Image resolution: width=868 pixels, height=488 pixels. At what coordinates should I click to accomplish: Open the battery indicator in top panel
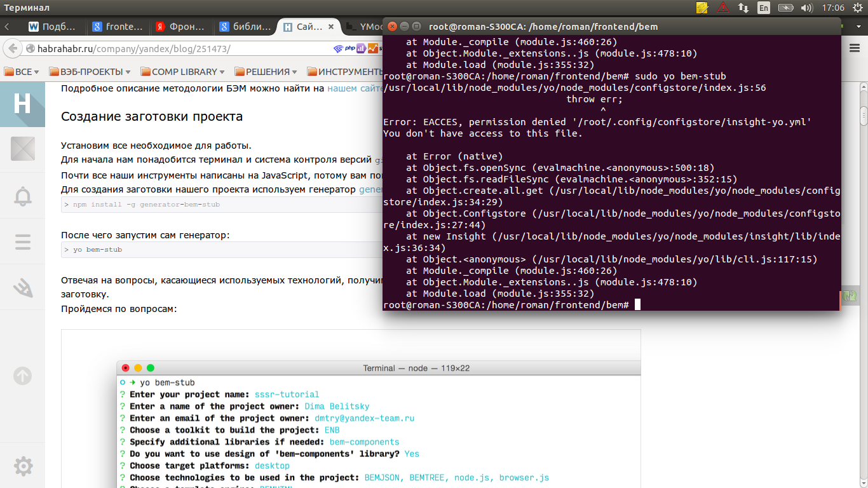coord(785,8)
